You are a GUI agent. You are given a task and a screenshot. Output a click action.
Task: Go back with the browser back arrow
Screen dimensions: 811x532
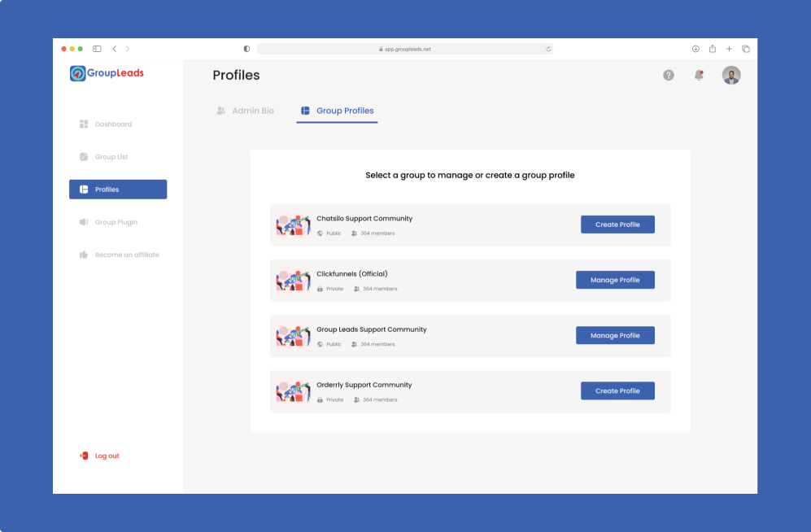(x=115, y=49)
